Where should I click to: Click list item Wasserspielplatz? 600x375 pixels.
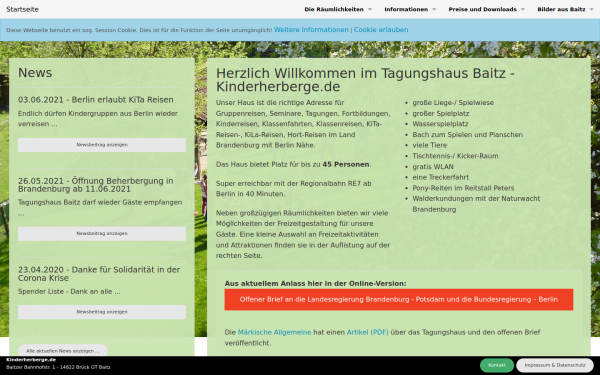coord(440,124)
